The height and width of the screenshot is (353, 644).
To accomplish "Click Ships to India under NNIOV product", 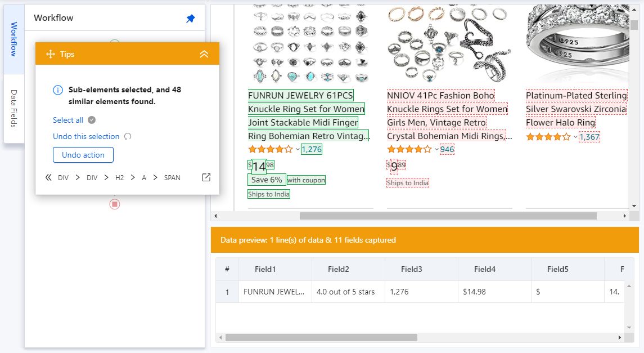I will (407, 183).
